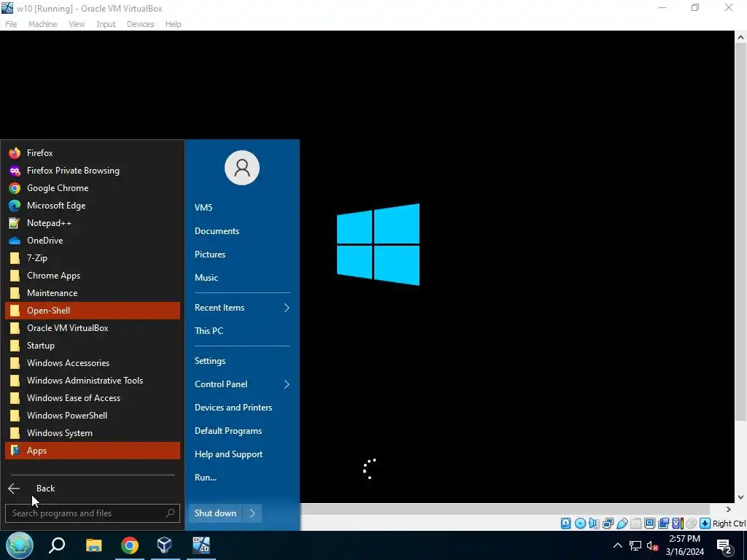The image size is (747, 560).
Task: Expand the Open-Shell folder
Action: pos(93,311)
